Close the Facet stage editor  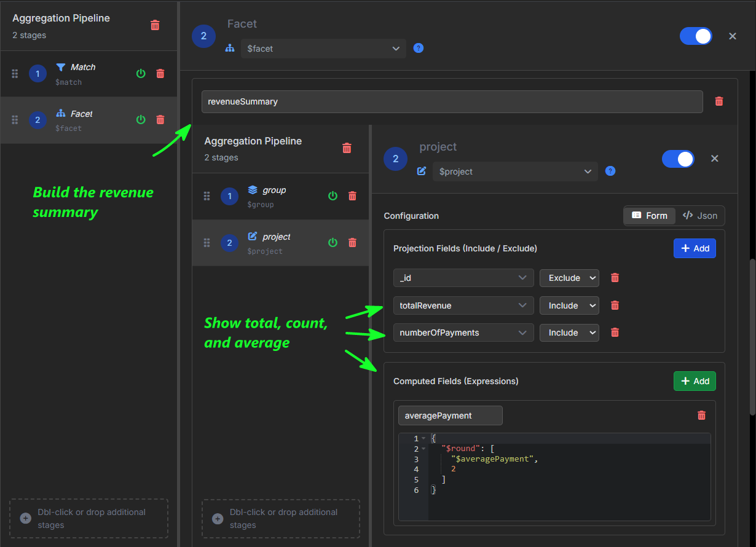coord(733,36)
